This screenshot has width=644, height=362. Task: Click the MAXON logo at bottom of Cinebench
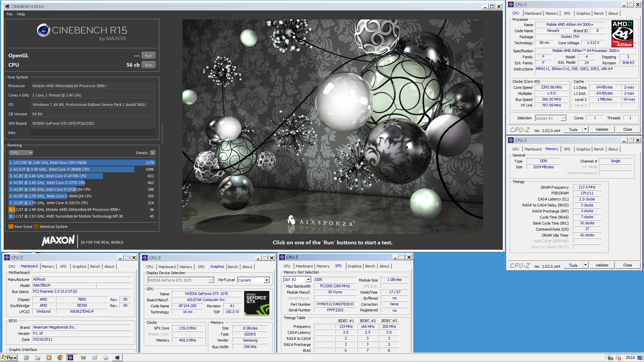click(x=58, y=240)
